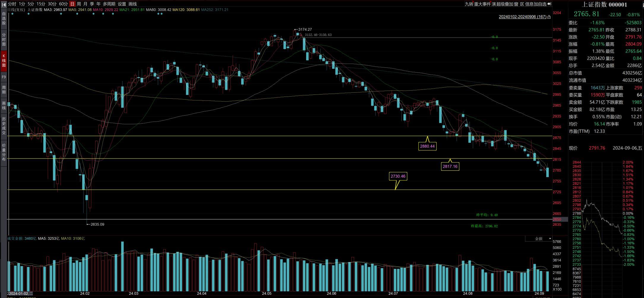Click the 演 replay button
The height and width of the screenshot is (298, 644).
(x=494, y=4)
